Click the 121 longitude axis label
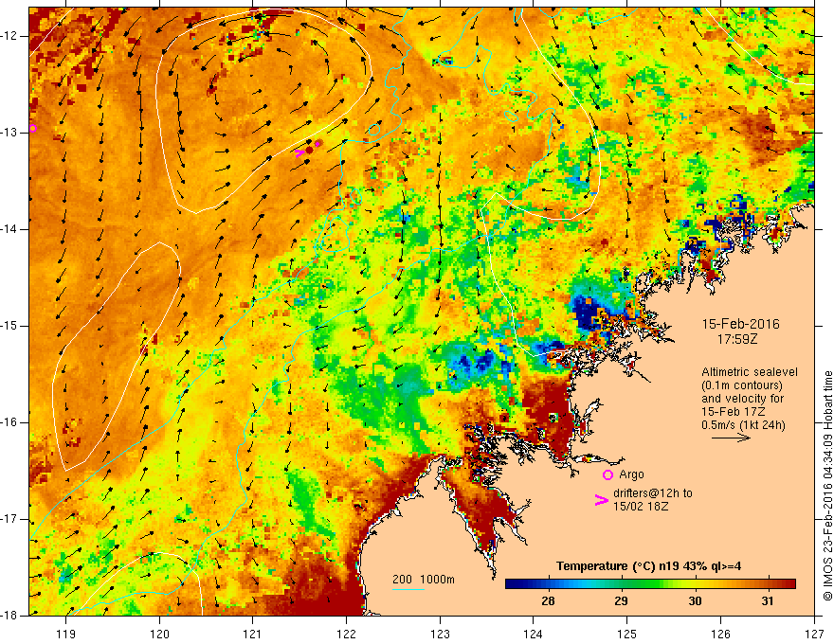This screenshot has height=644, width=834. coord(253,634)
